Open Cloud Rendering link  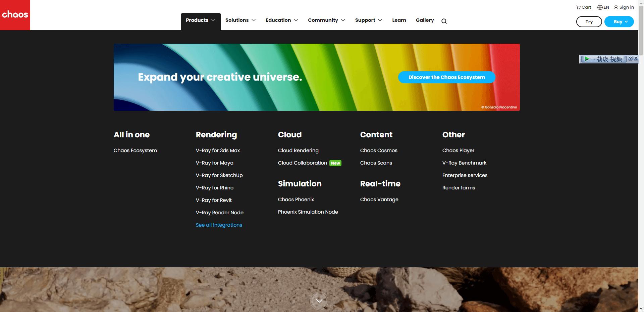coord(298,150)
